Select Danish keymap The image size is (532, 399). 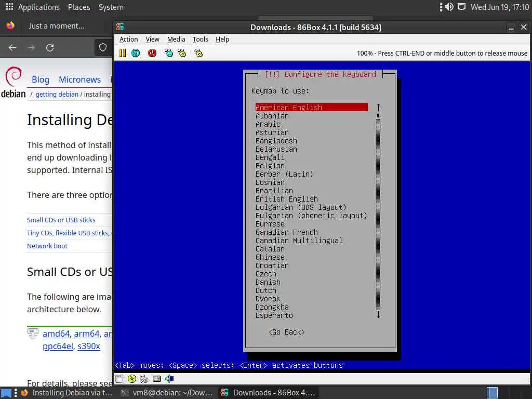268,282
